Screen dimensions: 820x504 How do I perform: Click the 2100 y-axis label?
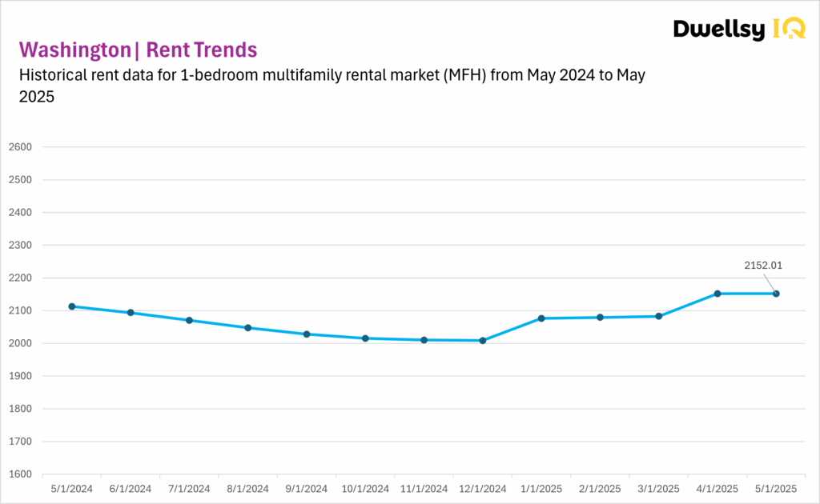(x=20, y=310)
